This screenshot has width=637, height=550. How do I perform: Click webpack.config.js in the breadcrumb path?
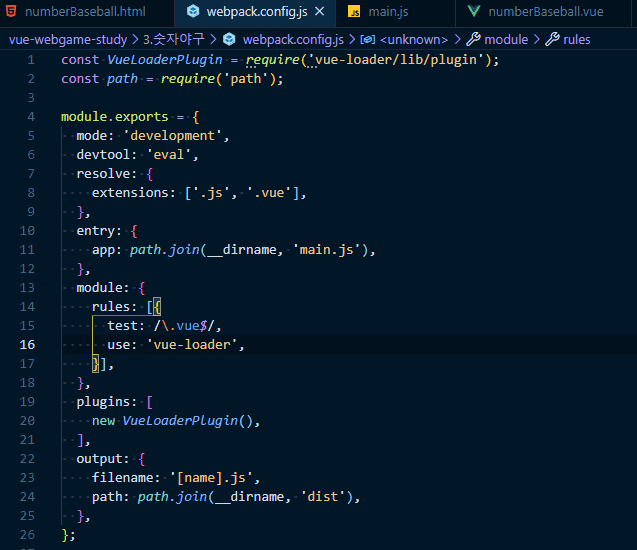point(293,40)
